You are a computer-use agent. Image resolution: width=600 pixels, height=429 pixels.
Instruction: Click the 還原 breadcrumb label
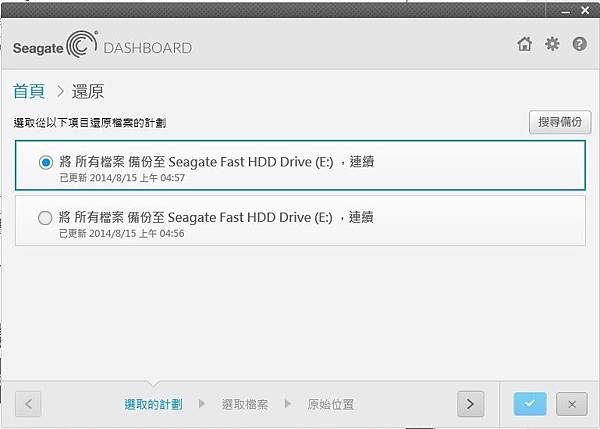pos(87,91)
